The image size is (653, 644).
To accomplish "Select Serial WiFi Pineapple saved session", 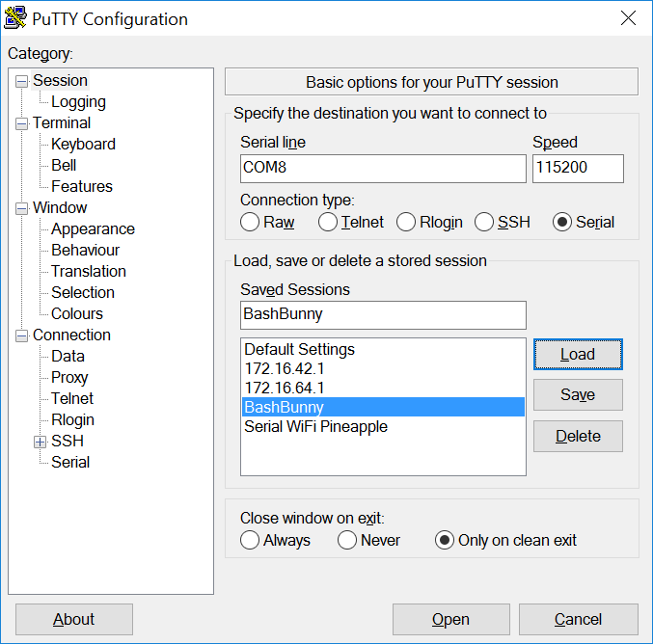I will click(315, 427).
